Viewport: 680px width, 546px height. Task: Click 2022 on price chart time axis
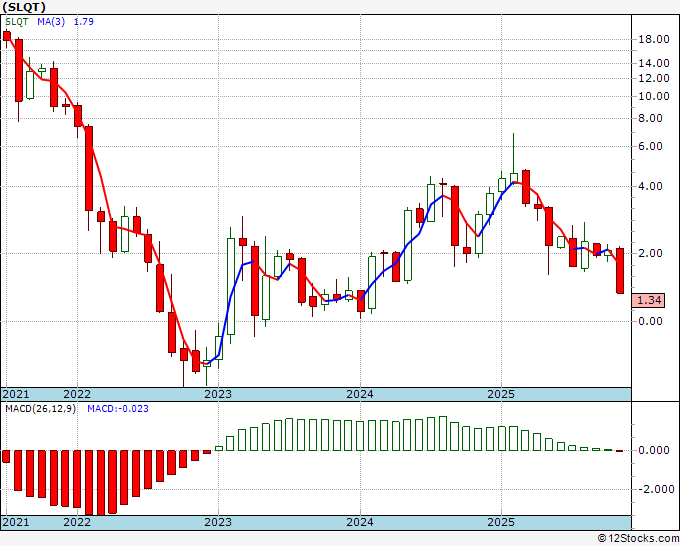coord(77,394)
